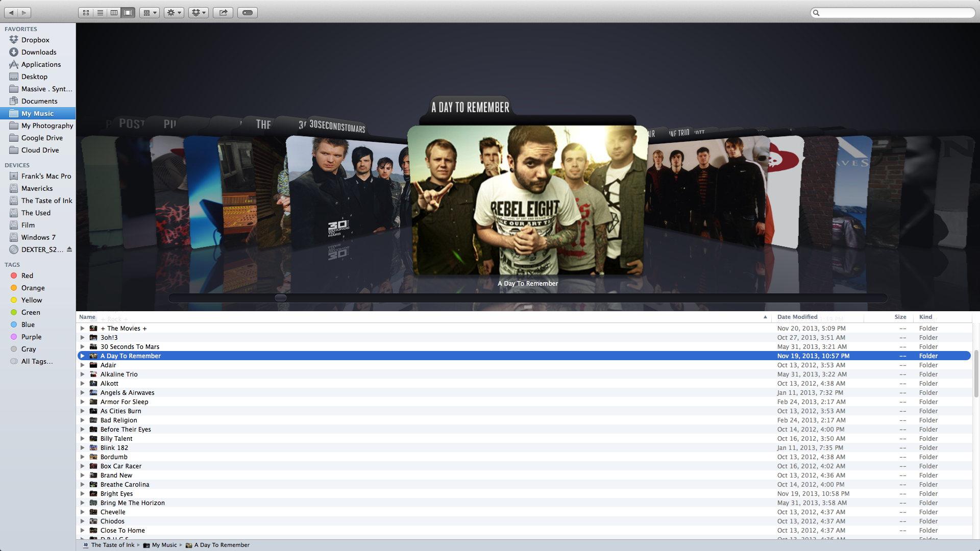Click the Edit Tags toolbar button

click(248, 13)
